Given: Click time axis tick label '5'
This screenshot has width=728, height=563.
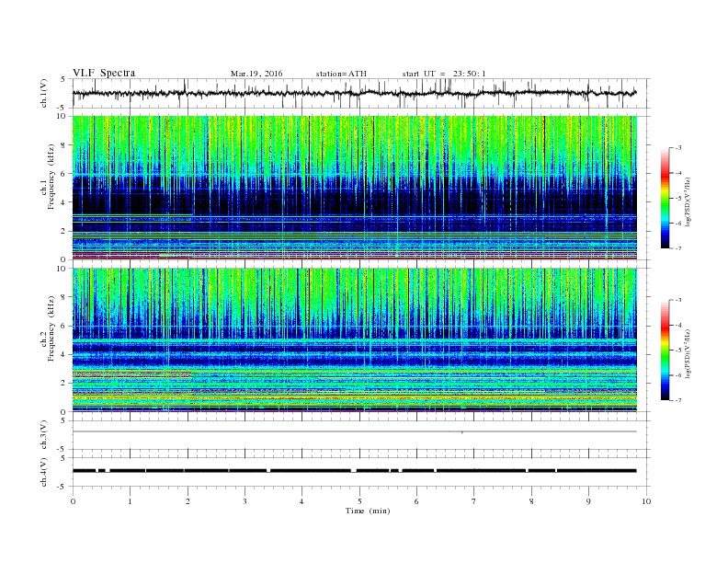Looking at the screenshot, I should tap(359, 501).
